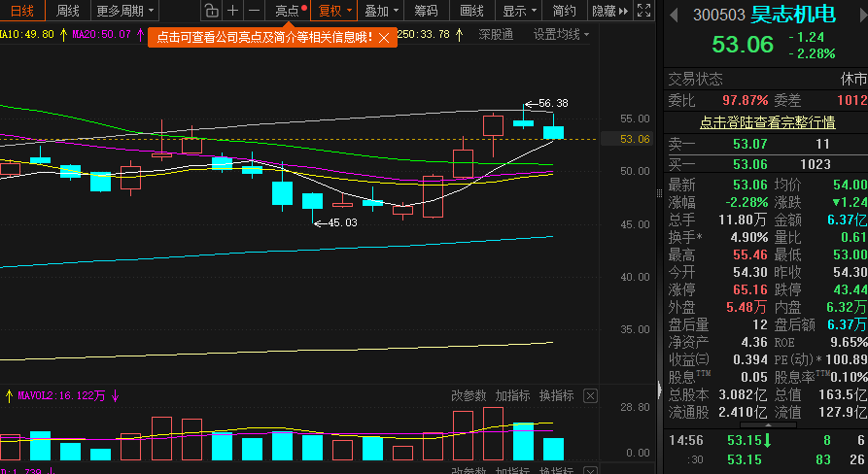Click 加指标 in volume panel

point(512,396)
